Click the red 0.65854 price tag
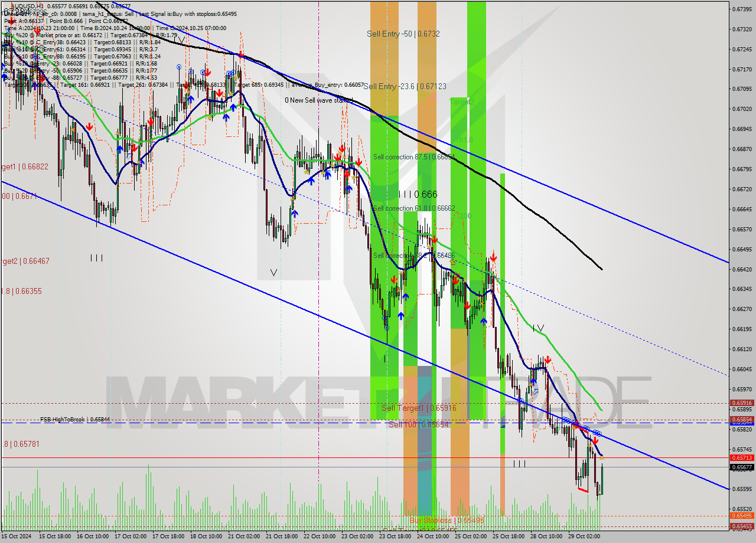This screenshot has height=543, width=756. click(742, 420)
